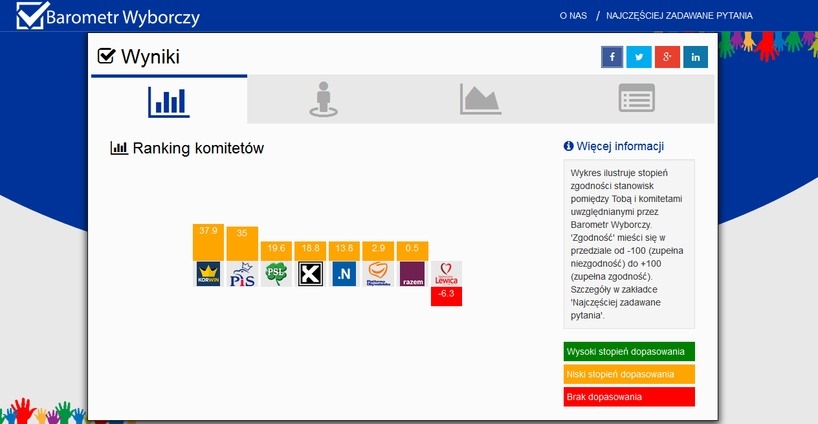Image resolution: width=818 pixels, height=424 pixels.
Task: Switch to the list view tab
Action: pos(636,100)
